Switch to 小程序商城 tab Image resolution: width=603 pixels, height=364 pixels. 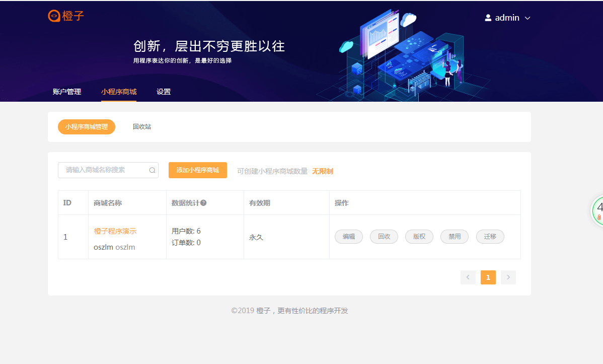click(x=119, y=92)
